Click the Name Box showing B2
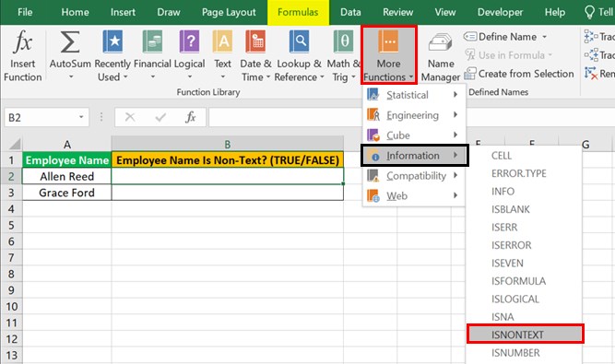The width and height of the screenshot is (615, 364). tap(41, 117)
